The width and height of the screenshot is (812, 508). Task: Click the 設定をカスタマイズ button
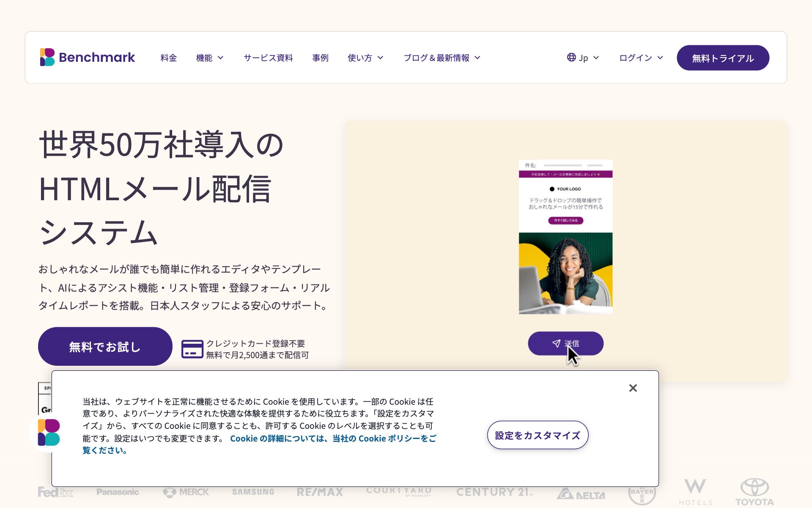coord(538,435)
